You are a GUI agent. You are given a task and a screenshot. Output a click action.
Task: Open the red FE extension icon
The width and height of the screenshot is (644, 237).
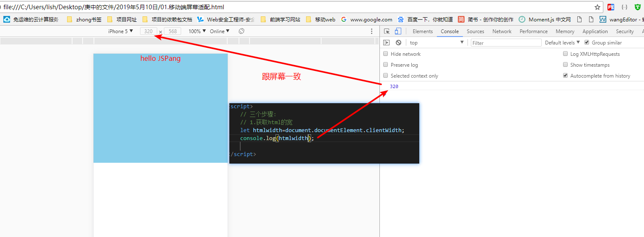(611, 7)
